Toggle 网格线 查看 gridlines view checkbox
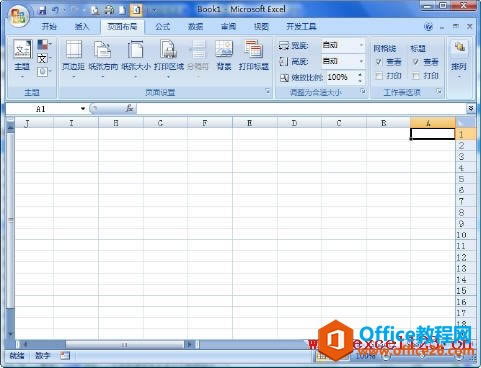Screen dimensions: 481x368 (x=379, y=62)
